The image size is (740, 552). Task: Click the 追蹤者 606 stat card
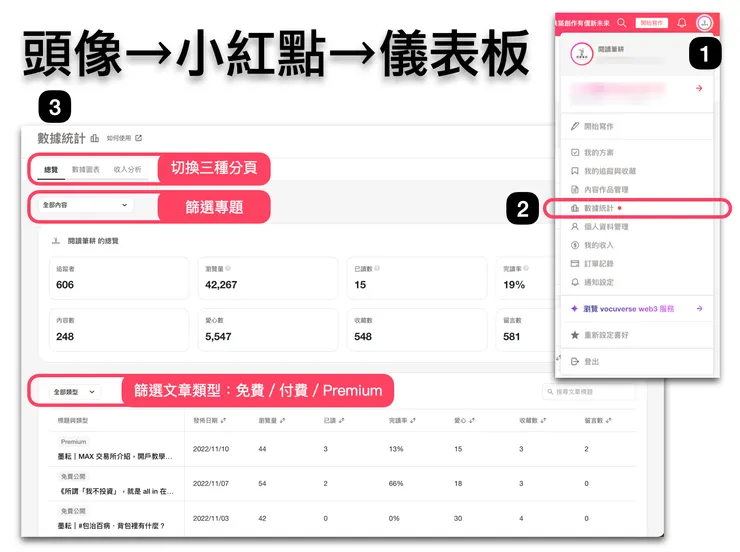(118, 278)
